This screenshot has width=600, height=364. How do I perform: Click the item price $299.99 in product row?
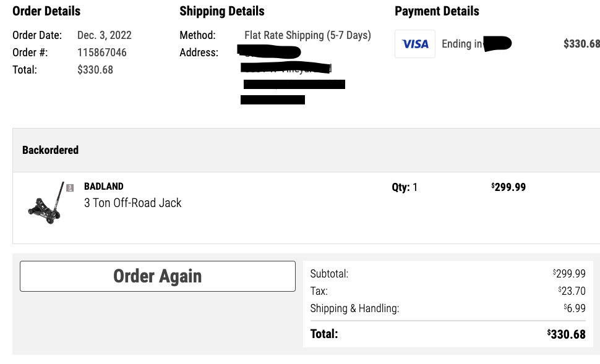point(508,187)
